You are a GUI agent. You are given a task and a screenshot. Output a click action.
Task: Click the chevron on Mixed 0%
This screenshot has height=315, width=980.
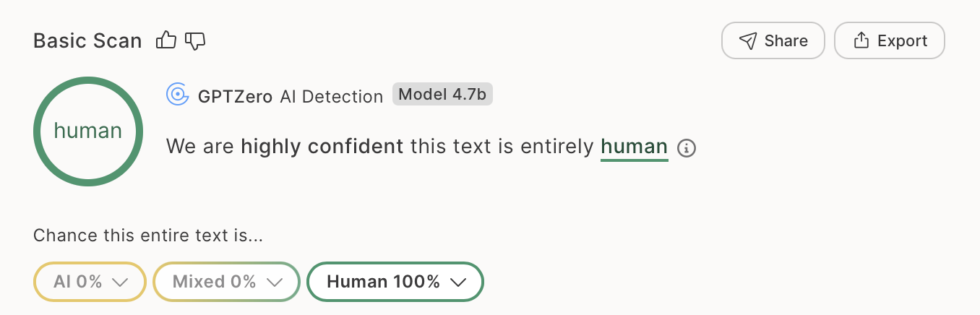(x=274, y=282)
